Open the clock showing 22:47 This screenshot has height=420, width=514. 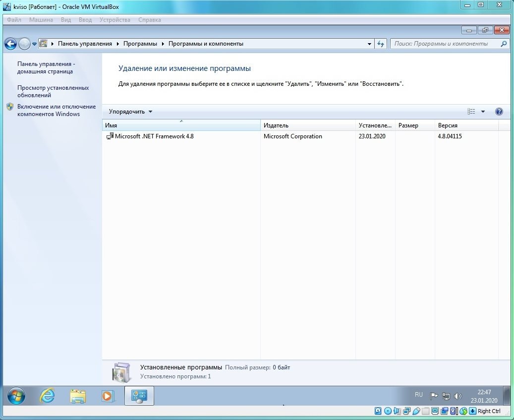tap(484, 396)
